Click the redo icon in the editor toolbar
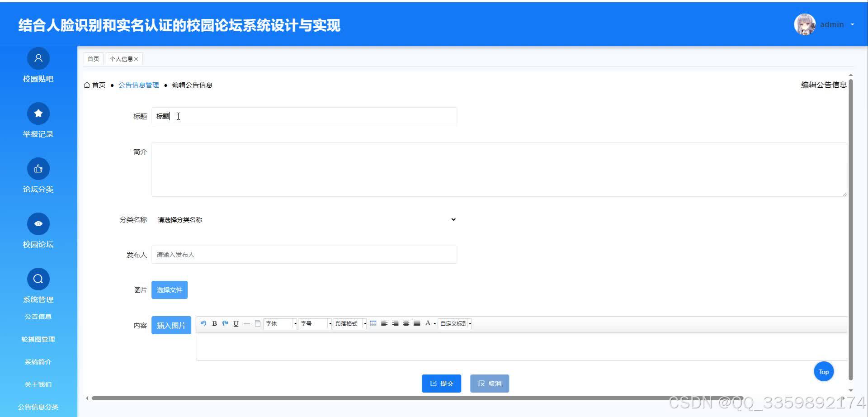The image size is (868, 417). (x=225, y=323)
